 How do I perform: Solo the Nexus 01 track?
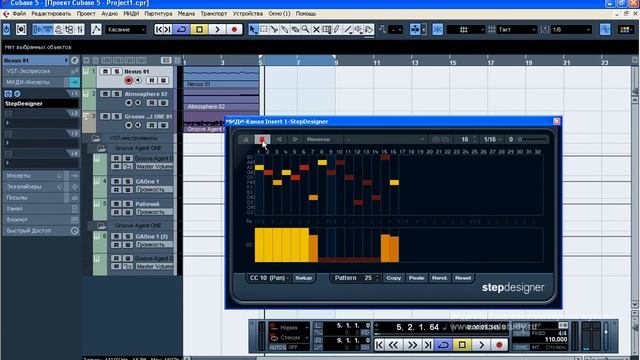[116, 71]
